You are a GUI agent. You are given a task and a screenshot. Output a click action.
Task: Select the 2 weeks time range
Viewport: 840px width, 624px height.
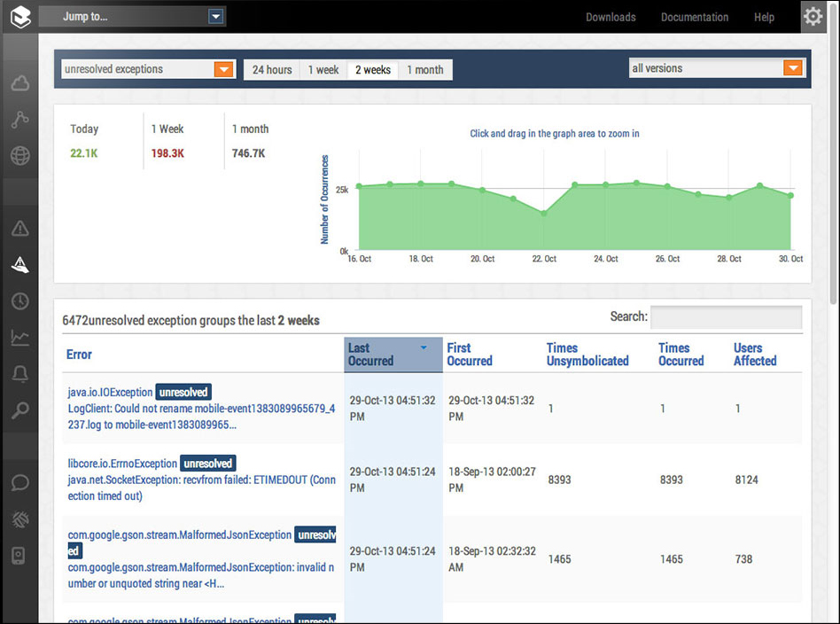tap(373, 70)
